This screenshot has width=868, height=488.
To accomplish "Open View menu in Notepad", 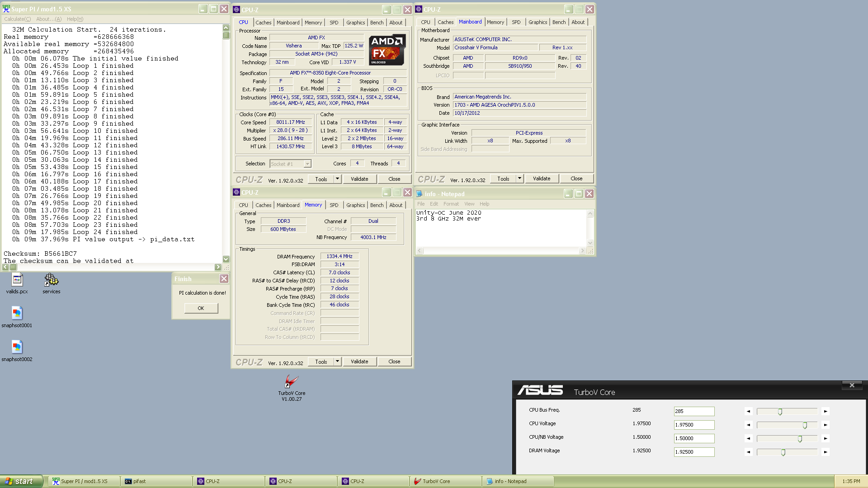I will (469, 204).
